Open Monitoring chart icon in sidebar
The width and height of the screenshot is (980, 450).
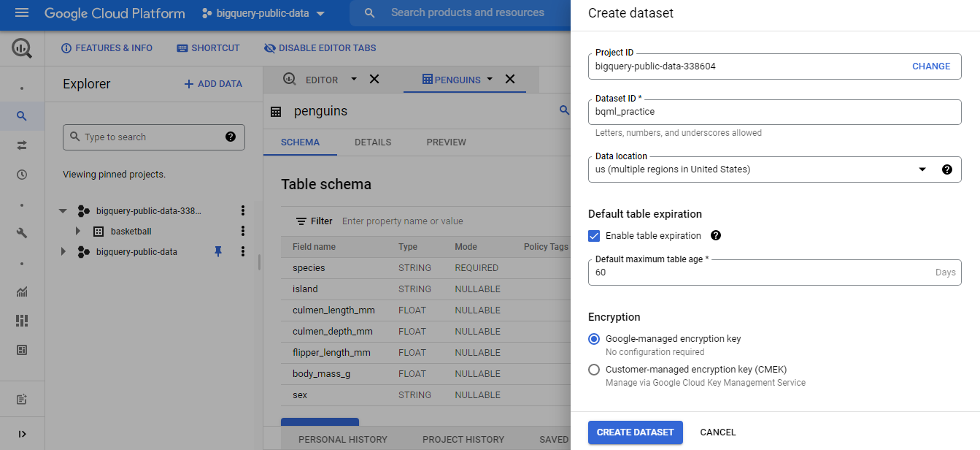(x=22, y=291)
